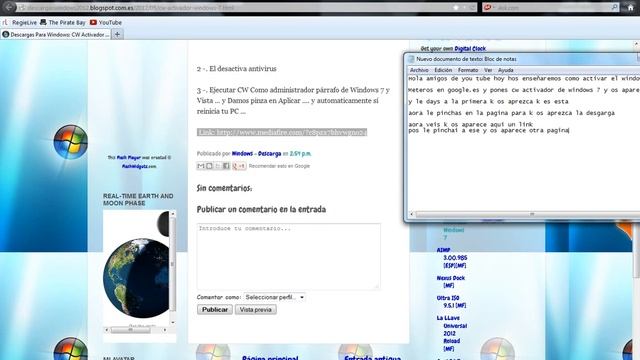Click the 2:59 p.m. post timestamp link
This screenshot has width=640, height=360.
pos(300,153)
